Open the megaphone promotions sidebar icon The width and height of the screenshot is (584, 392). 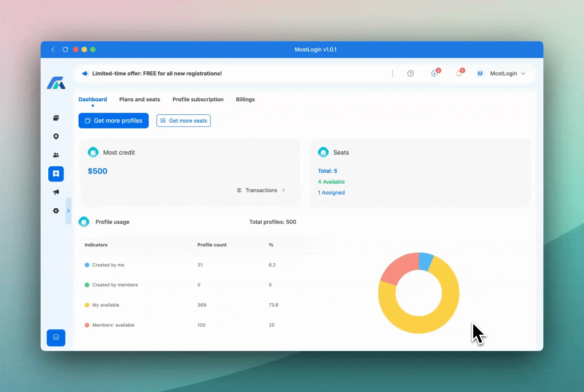pyautogui.click(x=56, y=192)
